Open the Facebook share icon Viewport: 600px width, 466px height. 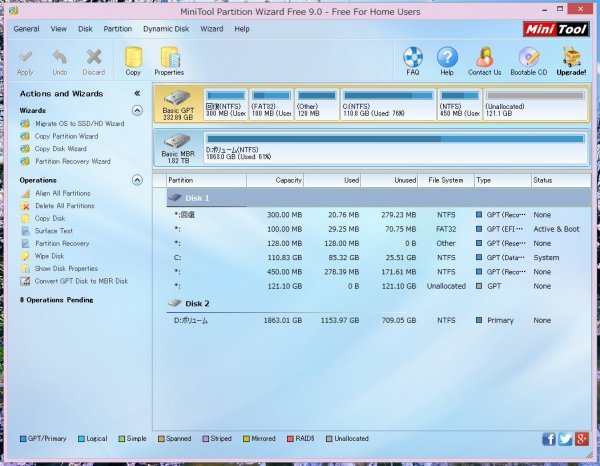coord(549,439)
